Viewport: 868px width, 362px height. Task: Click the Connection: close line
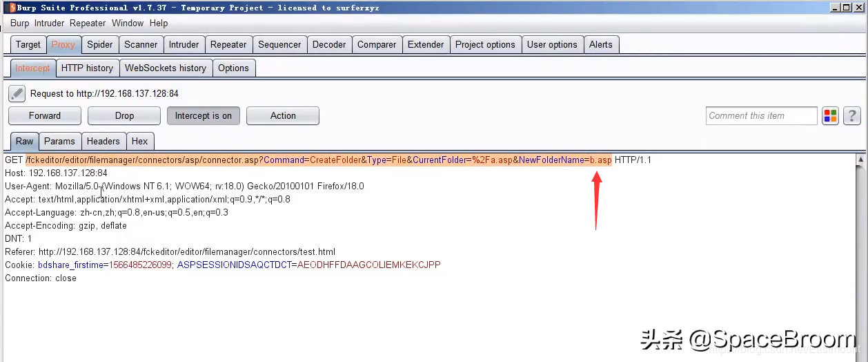[x=41, y=278]
